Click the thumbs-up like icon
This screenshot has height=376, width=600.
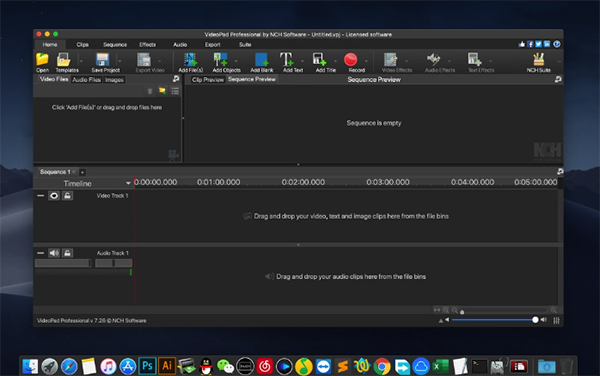click(x=522, y=44)
